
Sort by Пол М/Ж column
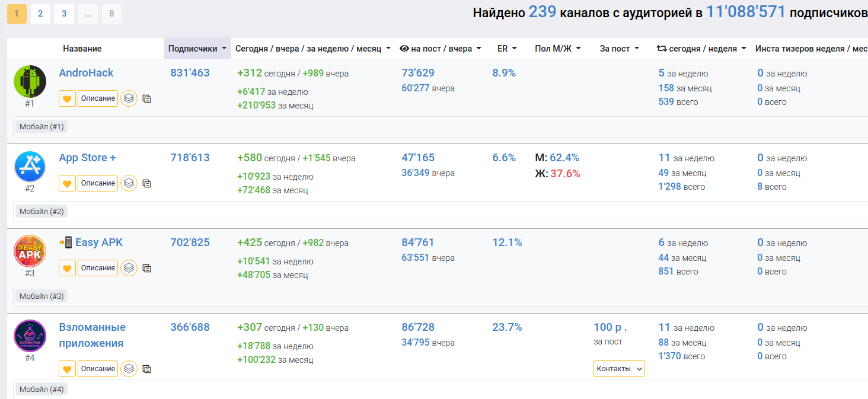[558, 49]
